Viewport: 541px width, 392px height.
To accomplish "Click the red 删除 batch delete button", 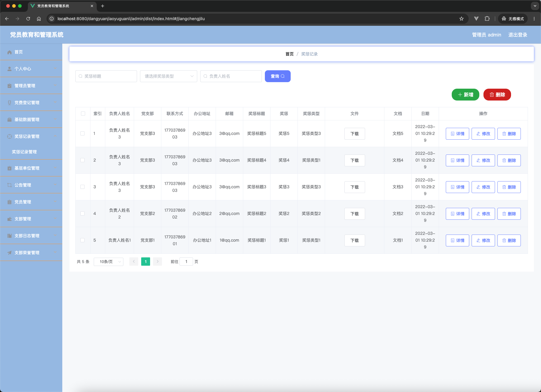I will [497, 95].
